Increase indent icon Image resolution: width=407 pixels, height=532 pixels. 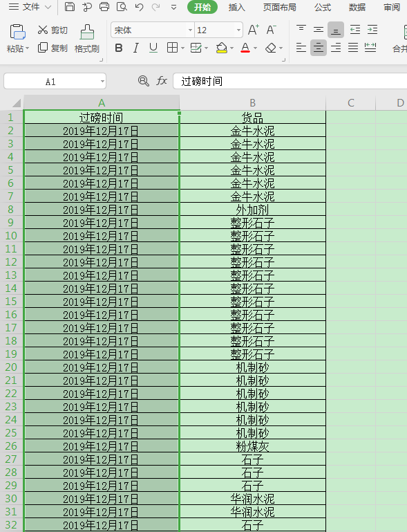point(372,30)
